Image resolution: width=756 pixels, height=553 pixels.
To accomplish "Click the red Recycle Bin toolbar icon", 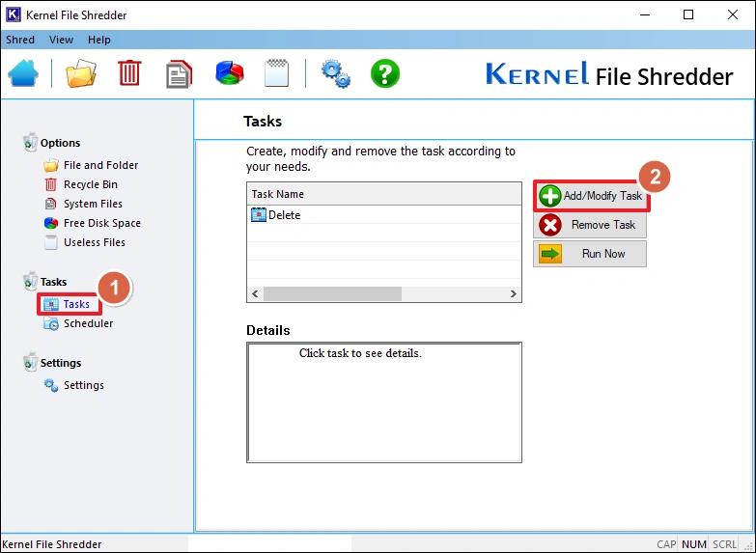I will pos(129,74).
